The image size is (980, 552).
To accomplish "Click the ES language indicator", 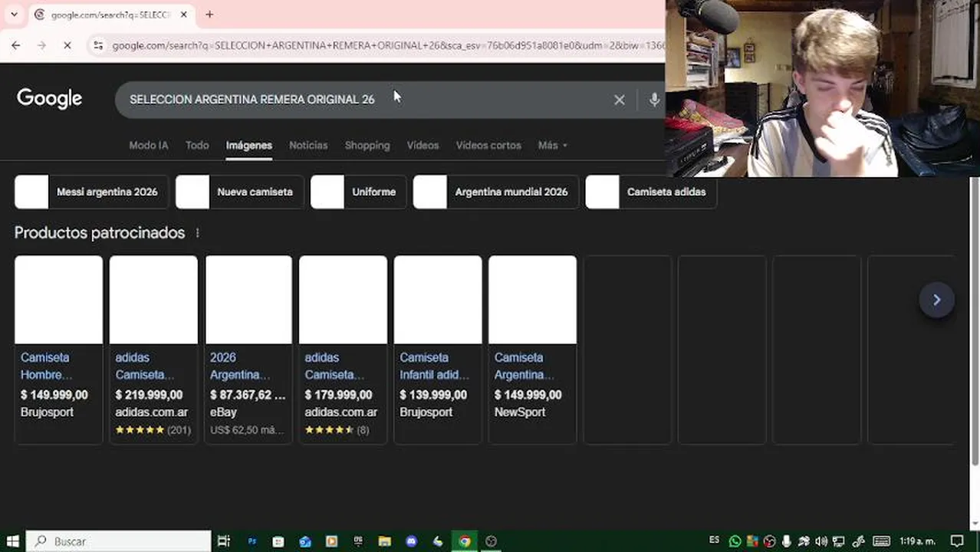I will tap(714, 540).
